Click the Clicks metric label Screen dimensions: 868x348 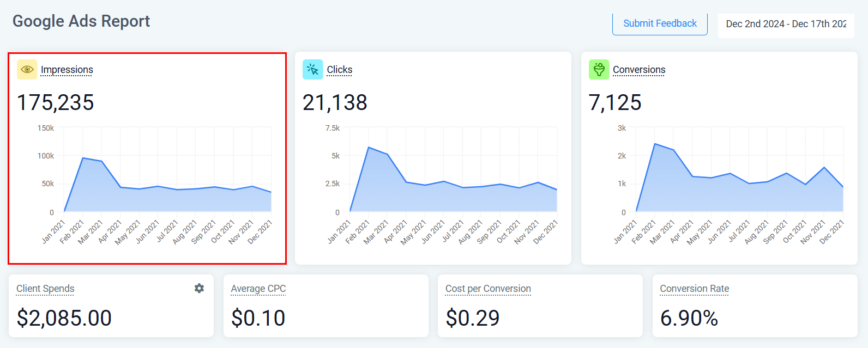pos(339,70)
